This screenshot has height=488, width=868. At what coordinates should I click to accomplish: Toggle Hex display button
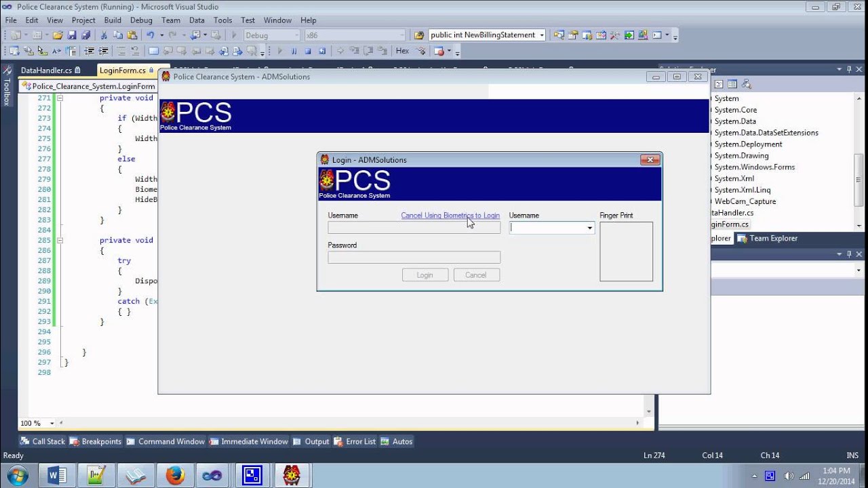[x=402, y=51]
